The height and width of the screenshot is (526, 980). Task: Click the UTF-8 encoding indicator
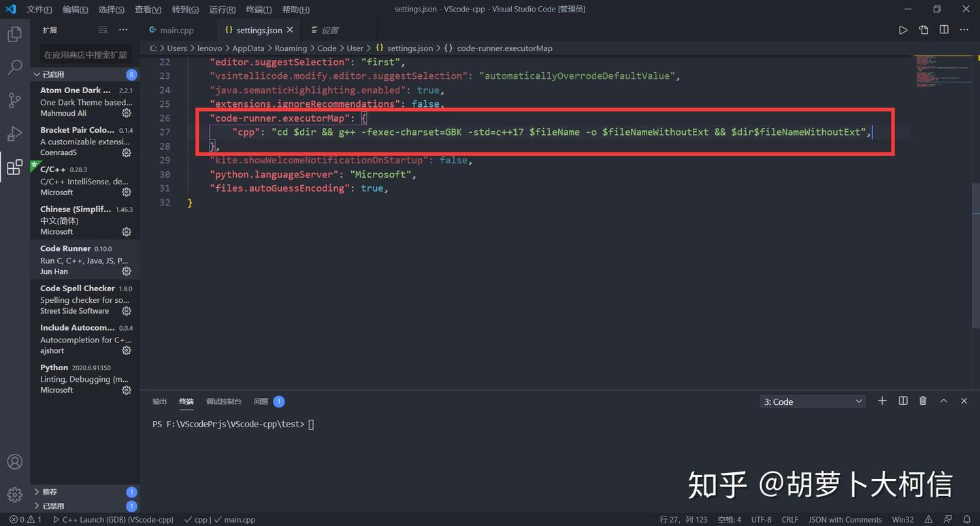tap(761, 519)
